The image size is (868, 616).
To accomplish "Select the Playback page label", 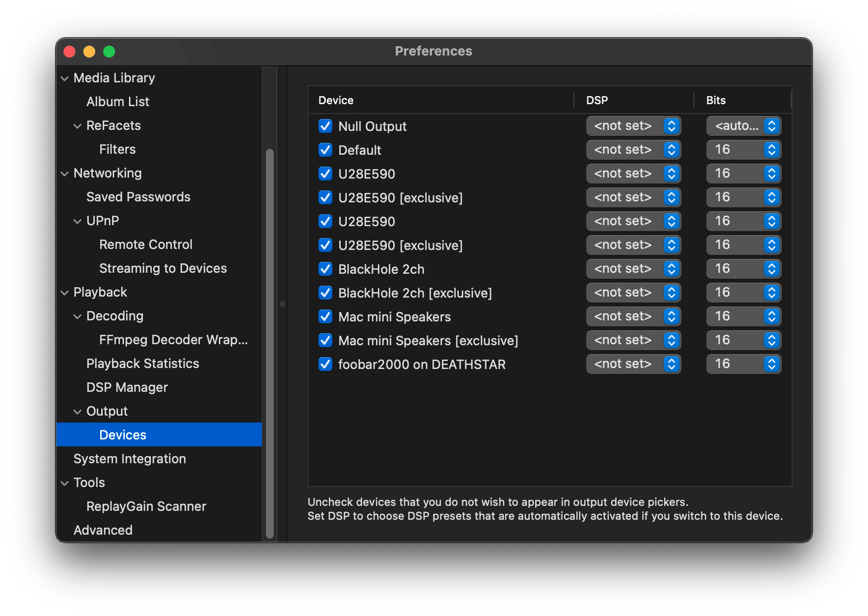I will tap(100, 292).
